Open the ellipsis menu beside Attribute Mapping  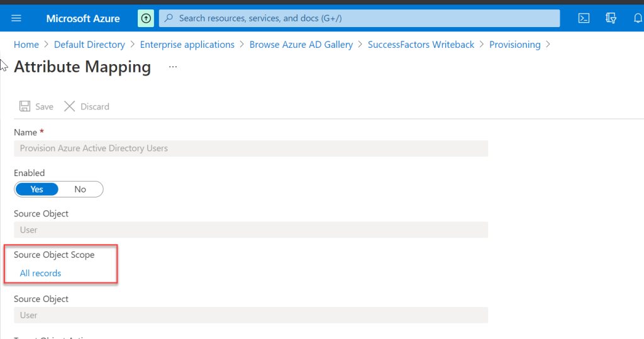coord(173,67)
